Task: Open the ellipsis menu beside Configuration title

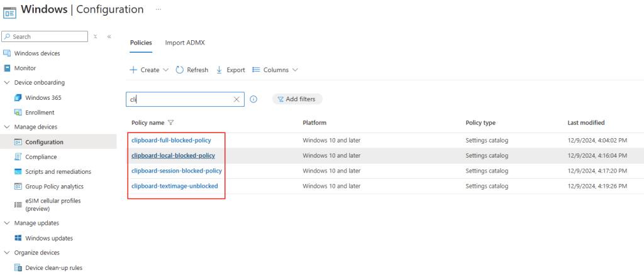Action: (158, 9)
